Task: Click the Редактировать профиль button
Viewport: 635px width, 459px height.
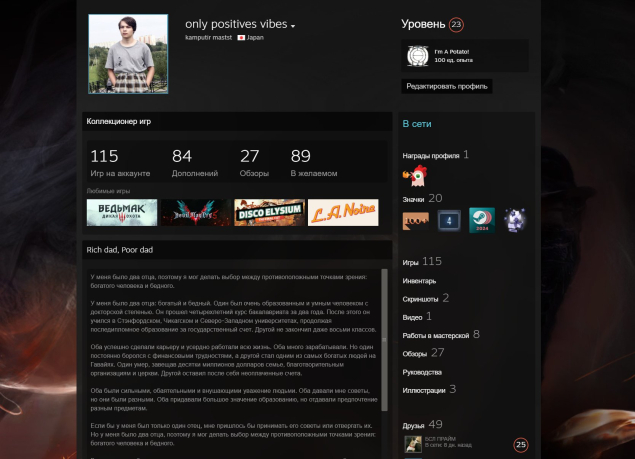Action: pos(447,86)
